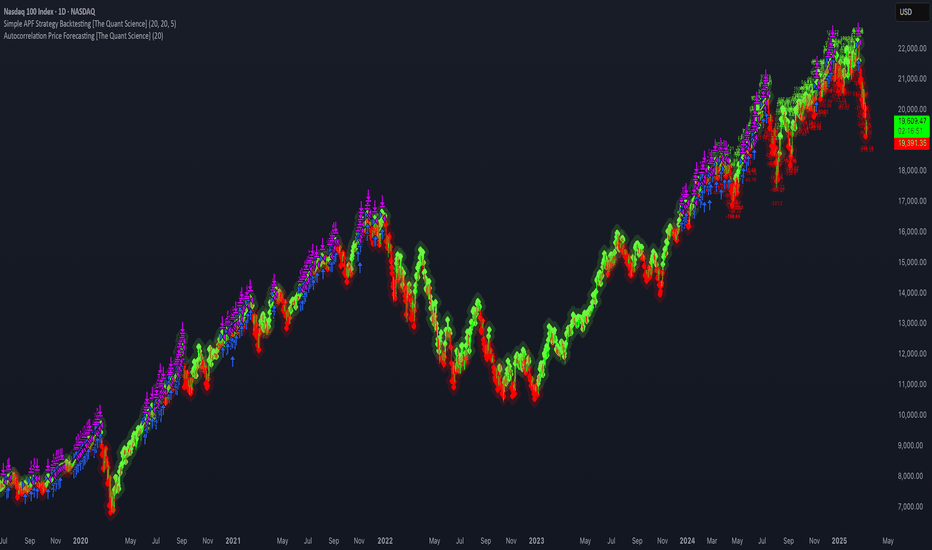Click the 17,000.00 price axis label
This screenshot has height=550, width=932.
912,201
